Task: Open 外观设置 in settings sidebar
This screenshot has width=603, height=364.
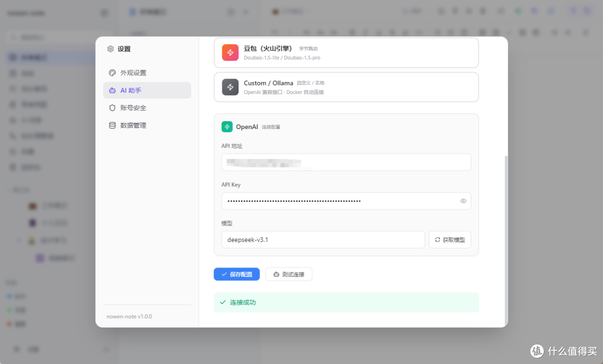Action: click(x=147, y=73)
